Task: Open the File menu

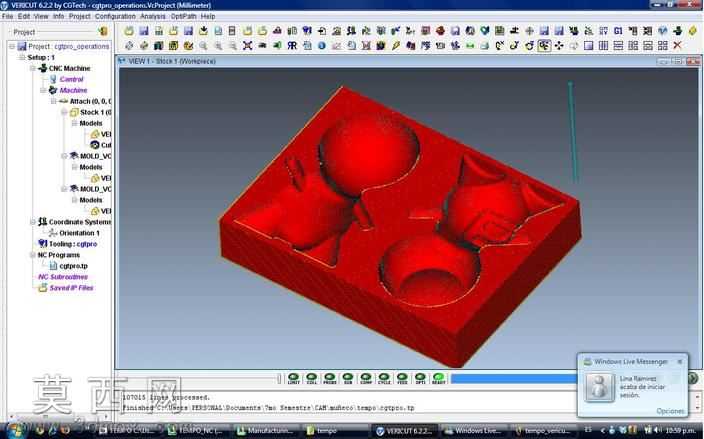Action: (x=7, y=16)
